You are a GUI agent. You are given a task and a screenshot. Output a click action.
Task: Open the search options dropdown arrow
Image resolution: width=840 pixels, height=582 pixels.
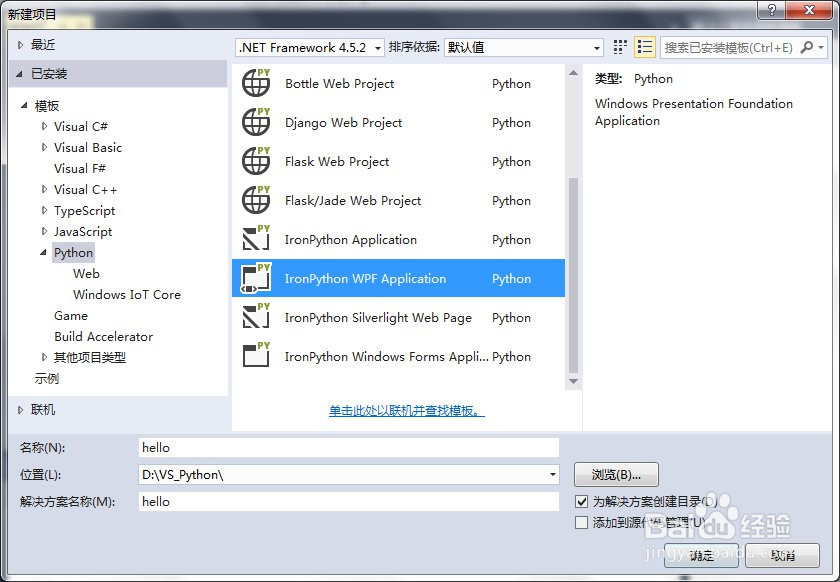[821, 47]
